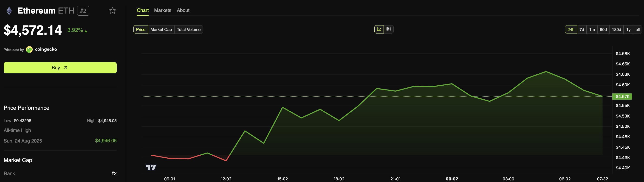Click the $4.60K y-axis label

coord(623,85)
